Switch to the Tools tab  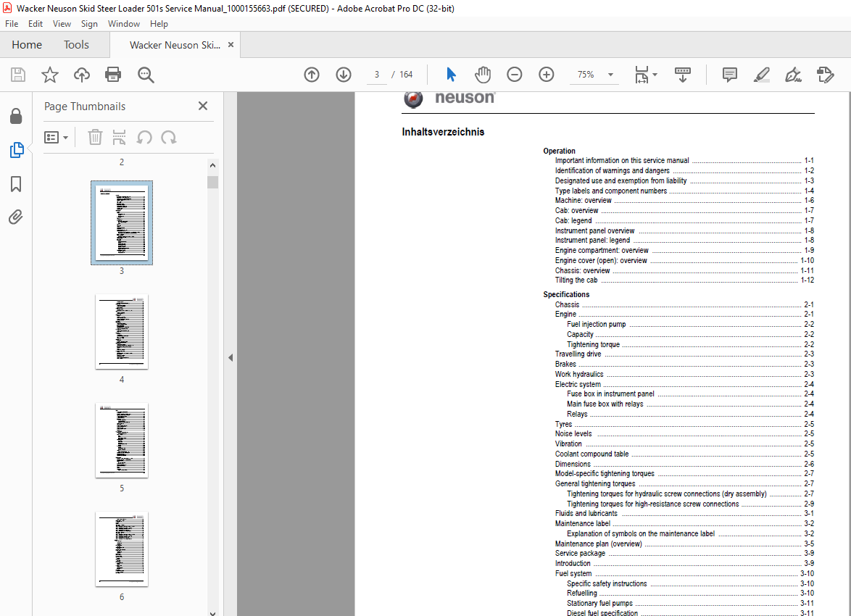76,44
